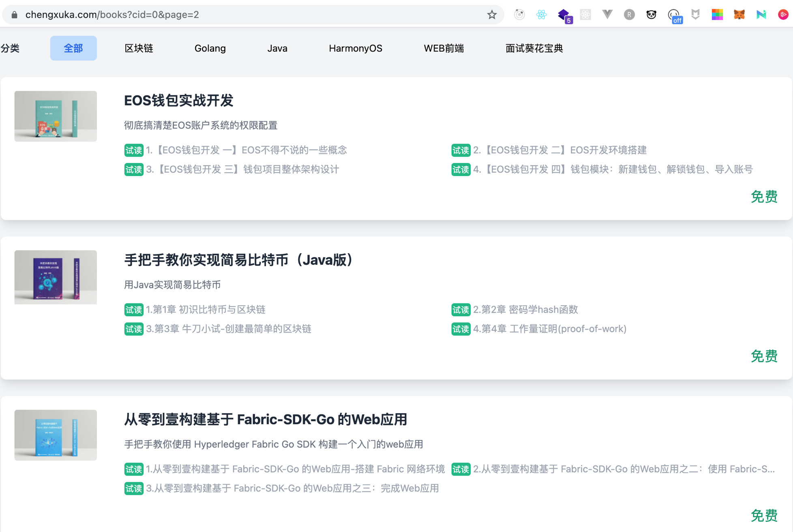
Task: Click the Fabric-SDK-Go book cover image
Action: (x=56, y=435)
